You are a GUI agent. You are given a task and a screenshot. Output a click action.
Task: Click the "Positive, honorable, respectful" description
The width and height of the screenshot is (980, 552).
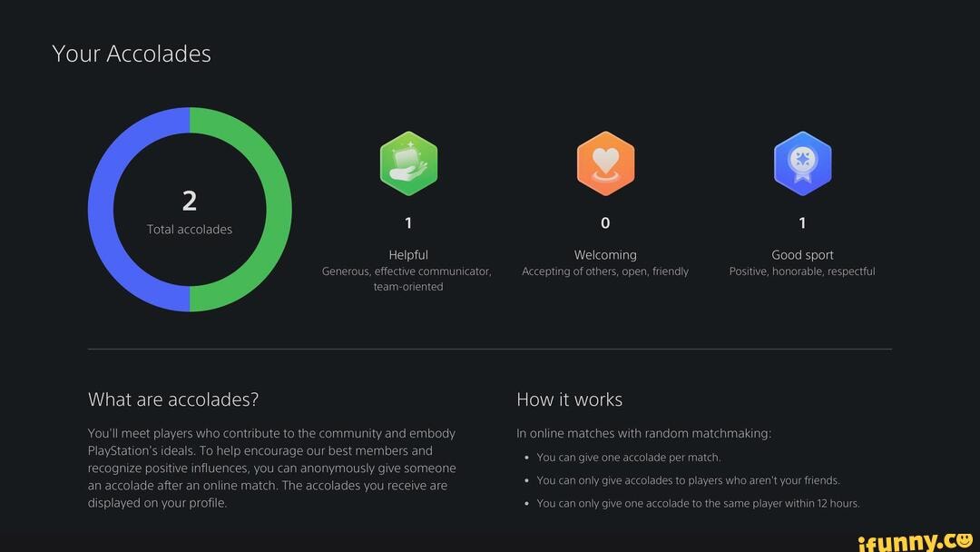(x=802, y=271)
